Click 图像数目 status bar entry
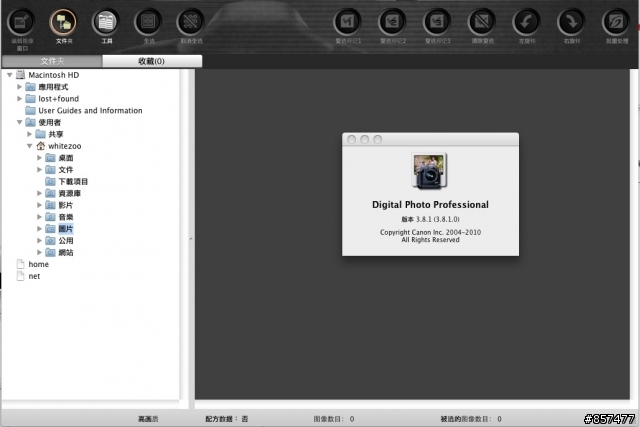 [333, 419]
